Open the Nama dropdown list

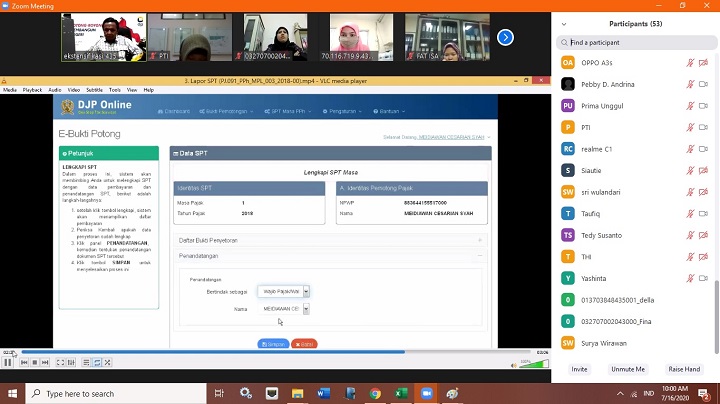tap(284, 309)
